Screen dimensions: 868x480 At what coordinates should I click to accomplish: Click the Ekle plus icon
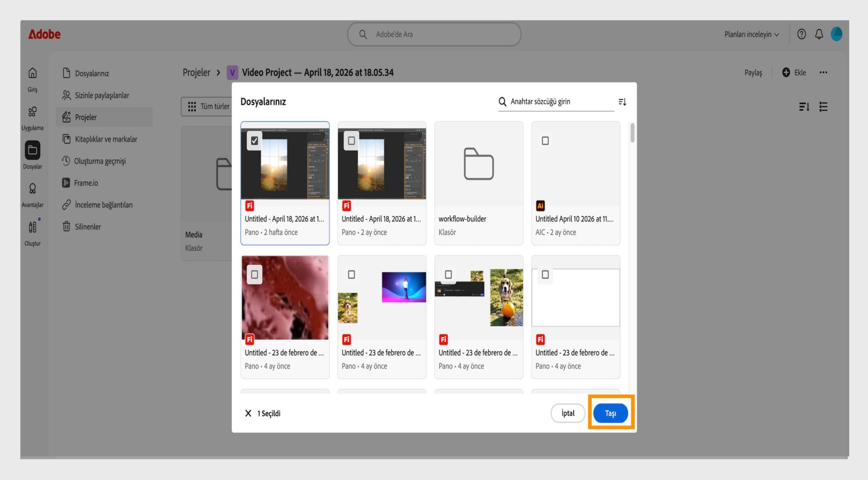coord(786,72)
